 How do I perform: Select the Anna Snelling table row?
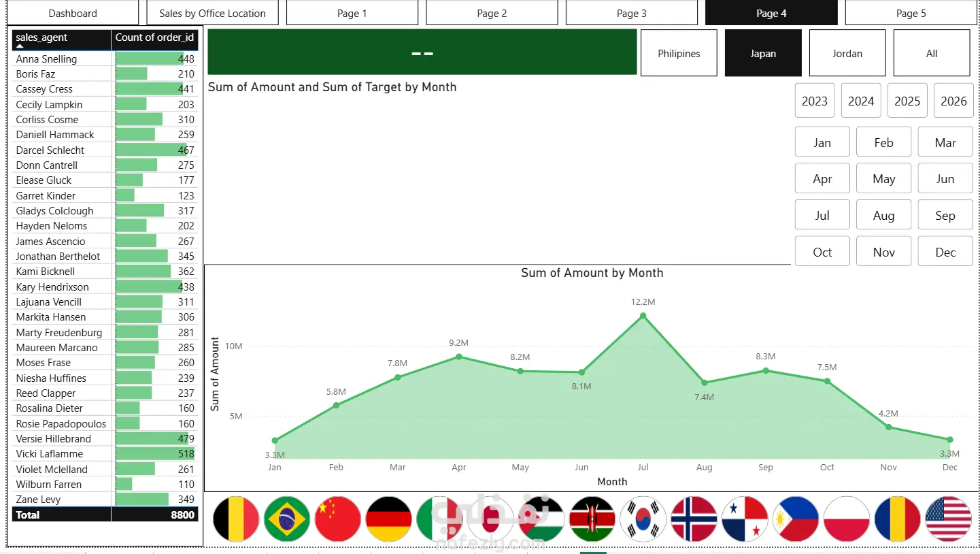click(x=105, y=59)
